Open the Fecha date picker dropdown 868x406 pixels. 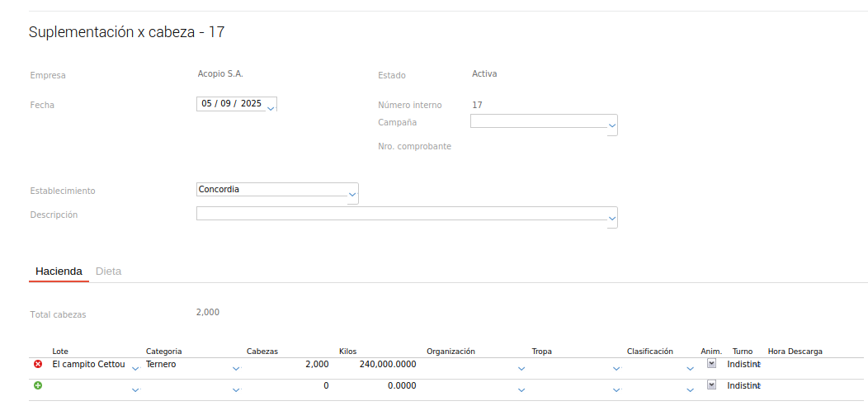(271, 106)
